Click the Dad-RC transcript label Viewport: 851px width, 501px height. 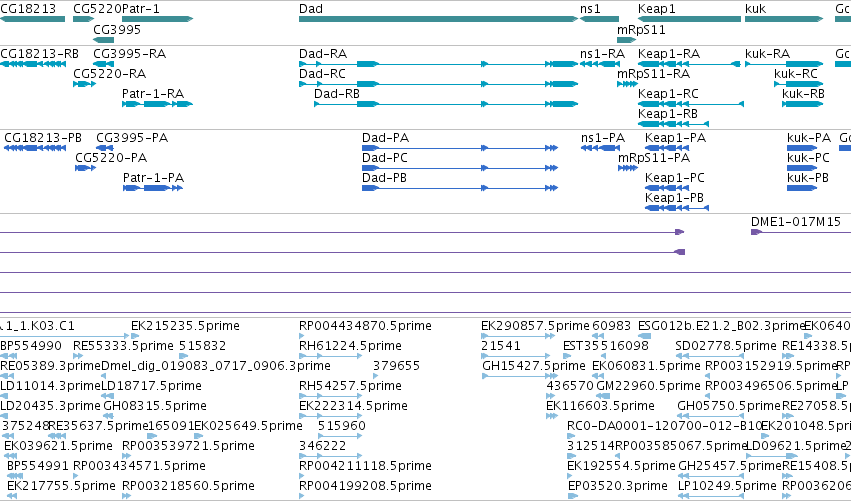(322, 73)
